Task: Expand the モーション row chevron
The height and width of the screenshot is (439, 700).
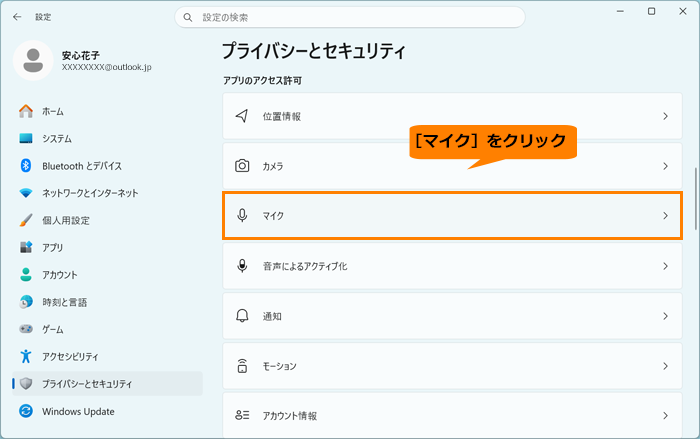Action: click(x=666, y=366)
